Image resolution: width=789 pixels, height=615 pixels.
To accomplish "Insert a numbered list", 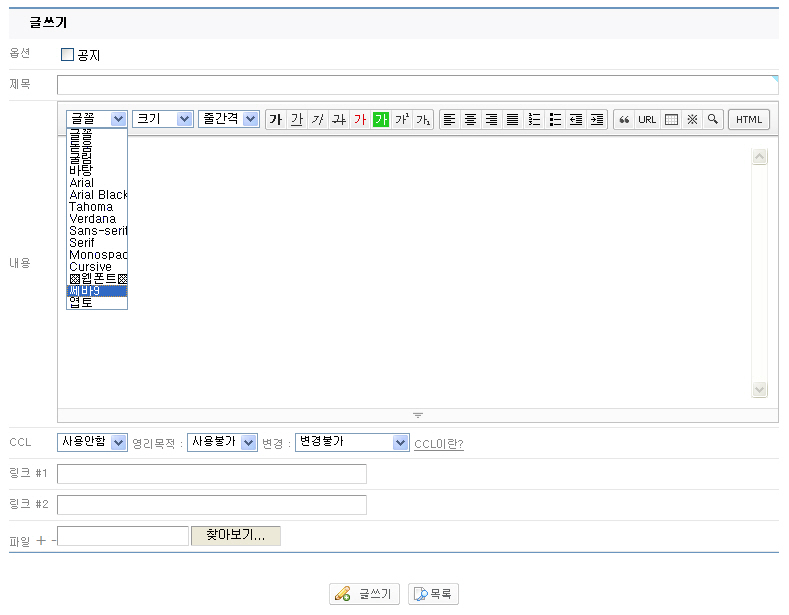I will pyautogui.click(x=534, y=119).
